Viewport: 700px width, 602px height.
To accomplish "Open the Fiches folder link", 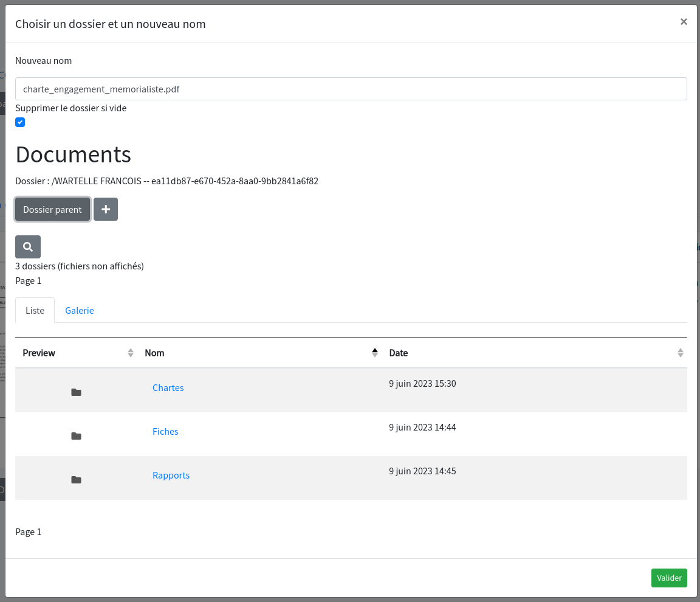I will click(x=165, y=432).
